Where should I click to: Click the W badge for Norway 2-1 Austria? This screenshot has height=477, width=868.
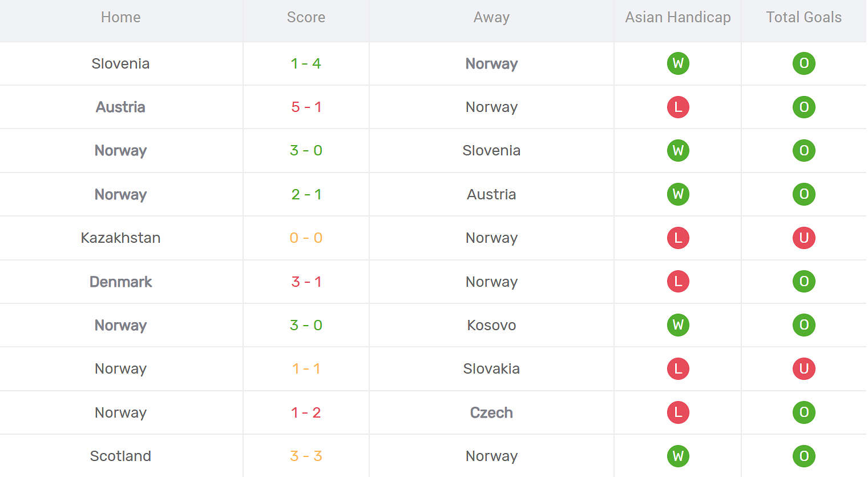678,194
